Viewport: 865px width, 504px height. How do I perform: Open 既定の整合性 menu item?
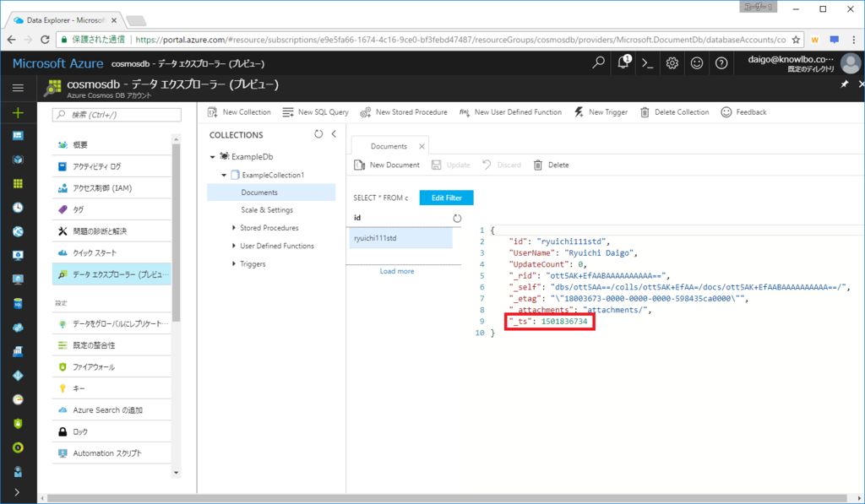click(x=112, y=345)
